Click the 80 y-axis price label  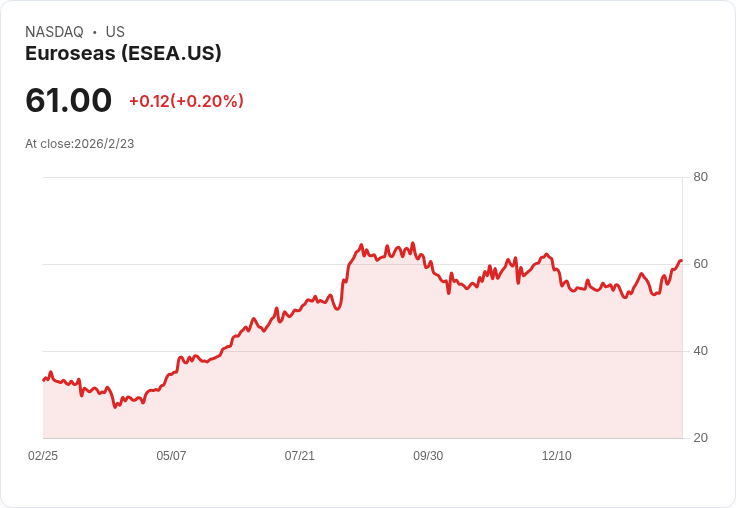coord(700,177)
